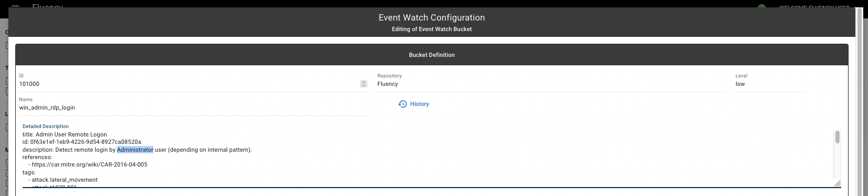Viewport: 868px width, 196px height.
Task: Open the hamburger menu beside Fluency
Action: coord(15,7)
